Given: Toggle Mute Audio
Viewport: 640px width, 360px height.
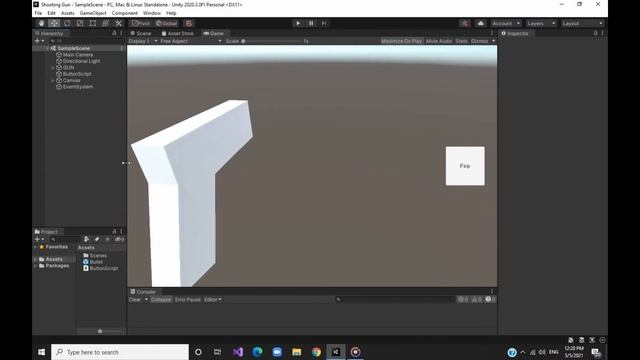Looking at the screenshot, I should coord(439,41).
